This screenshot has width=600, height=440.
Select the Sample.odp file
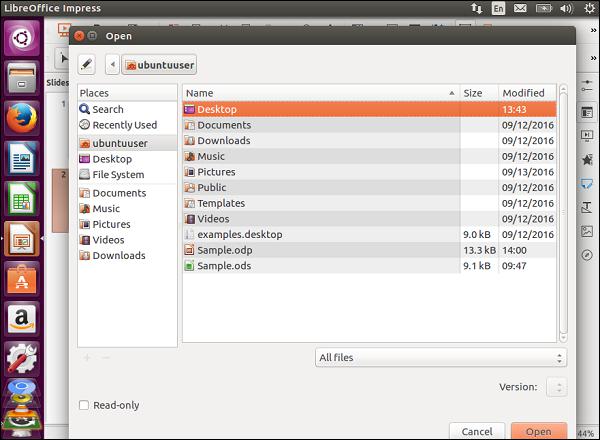tap(224, 250)
